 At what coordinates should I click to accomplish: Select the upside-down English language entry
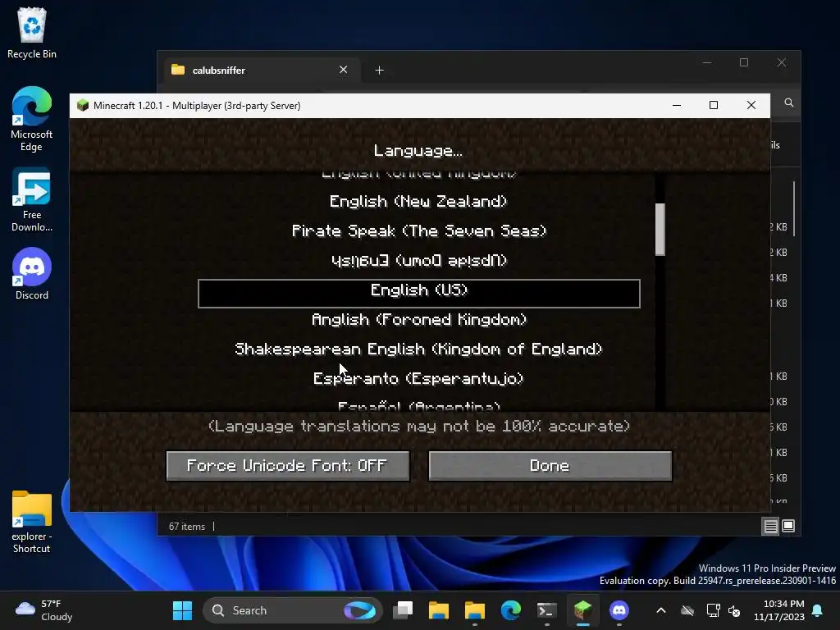pyautogui.click(x=418, y=260)
